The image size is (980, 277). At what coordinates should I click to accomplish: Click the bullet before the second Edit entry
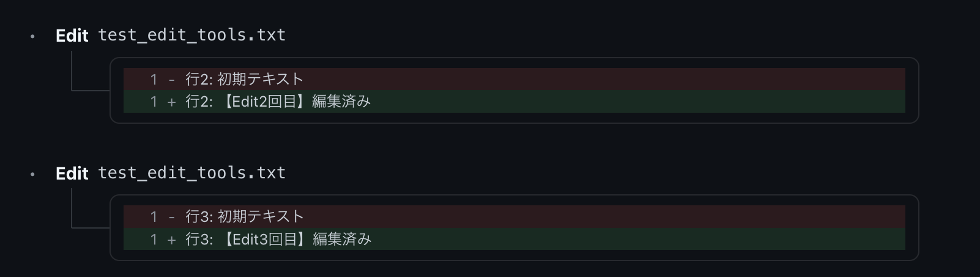[32, 175]
